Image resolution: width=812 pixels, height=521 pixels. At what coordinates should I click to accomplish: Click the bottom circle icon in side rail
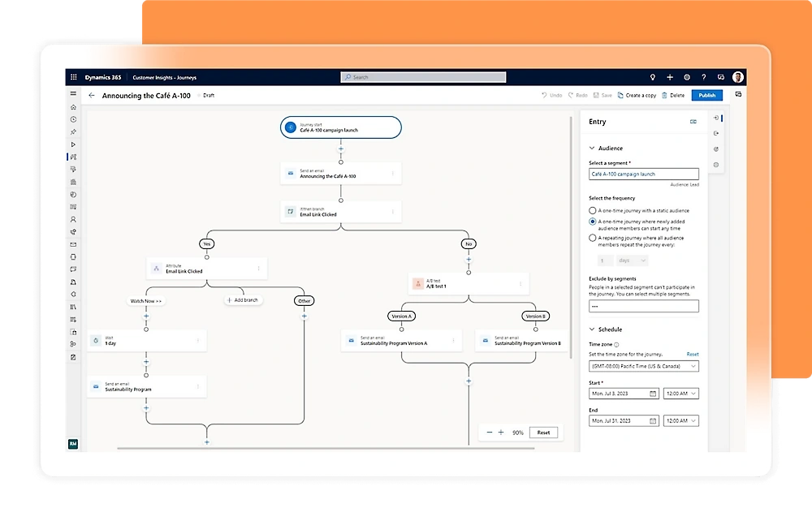coord(716,165)
